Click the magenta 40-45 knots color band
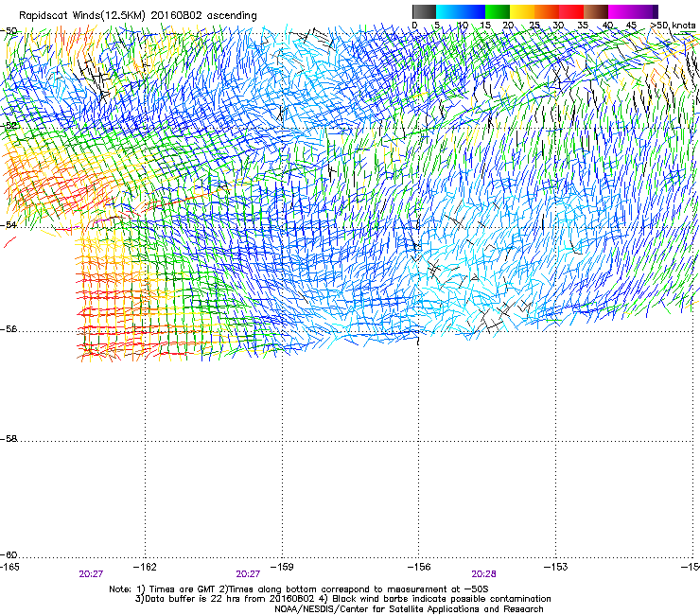Screen dimensions: 700x615 pyautogui.click(x=621, y=11)
